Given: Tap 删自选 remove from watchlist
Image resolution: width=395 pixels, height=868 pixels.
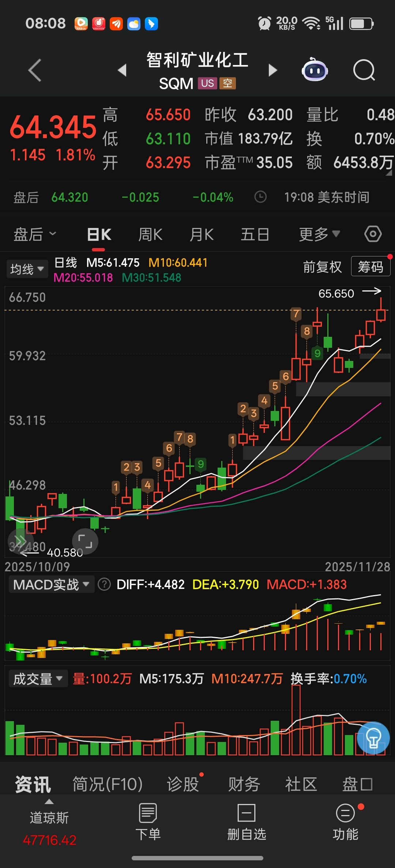Looking at the screenshot, I should [x=247, y=822].
